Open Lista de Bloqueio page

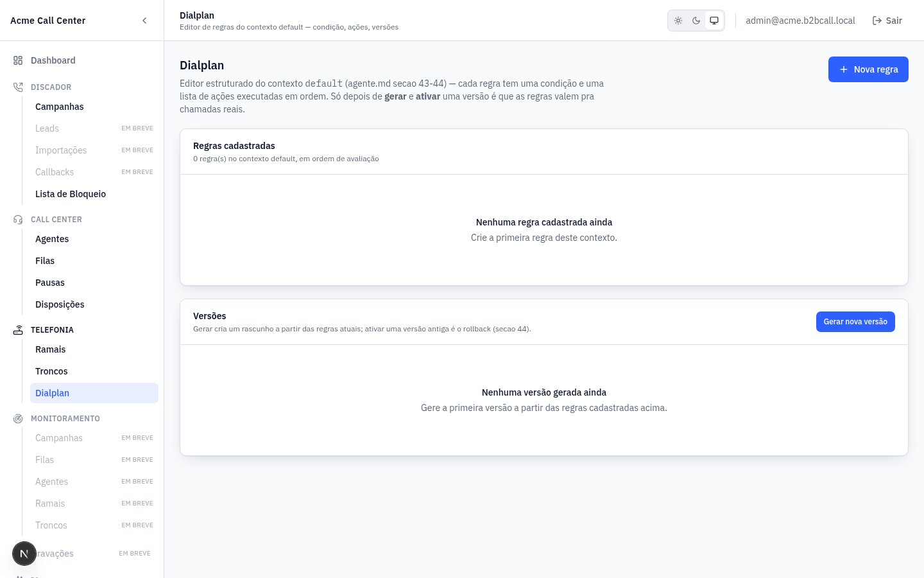tap(71, 194)
